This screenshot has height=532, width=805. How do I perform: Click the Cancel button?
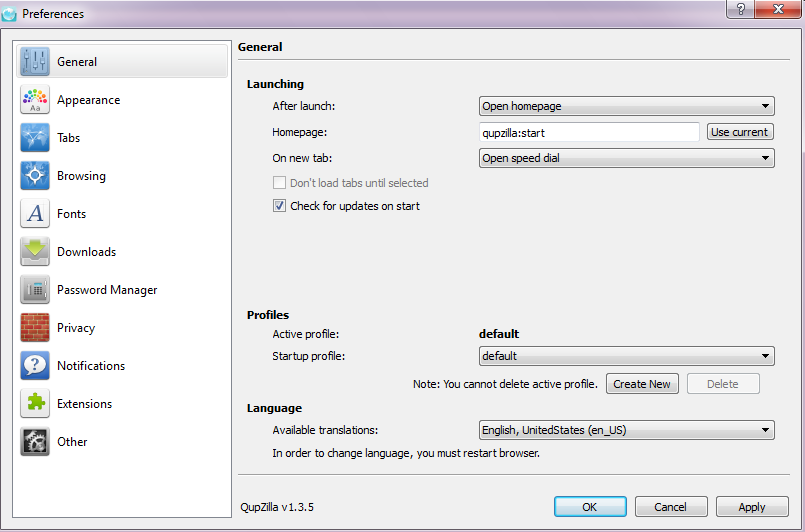(x=670, y=507)
